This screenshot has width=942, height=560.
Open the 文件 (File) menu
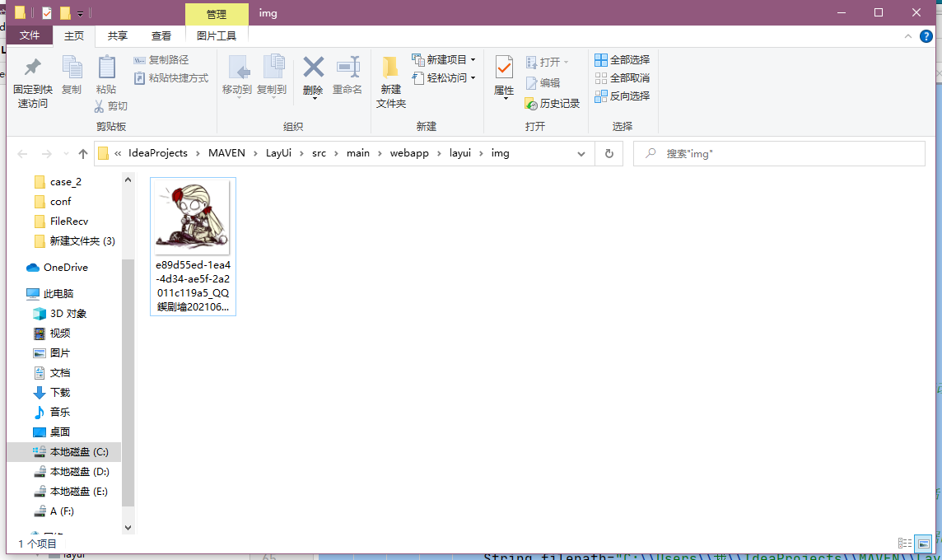coord(30,36)
